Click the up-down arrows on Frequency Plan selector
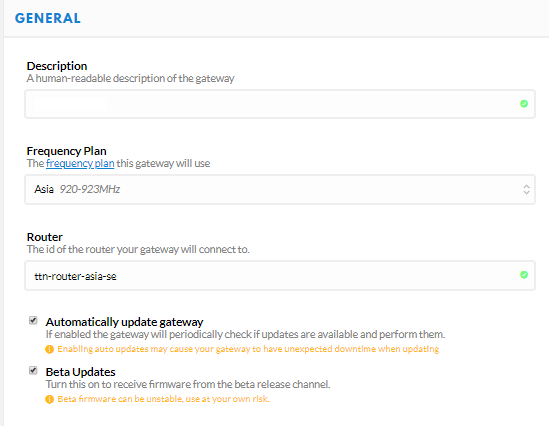The image size is (549, 426). click(x=526, y=189)
